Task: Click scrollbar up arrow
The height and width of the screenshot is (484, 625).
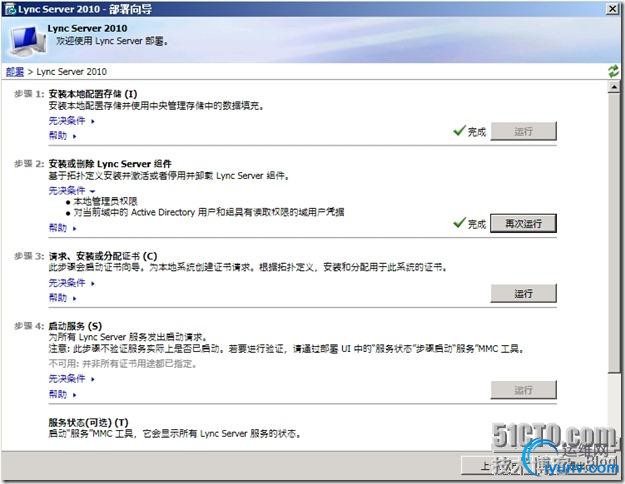Action: coord(614,87)
